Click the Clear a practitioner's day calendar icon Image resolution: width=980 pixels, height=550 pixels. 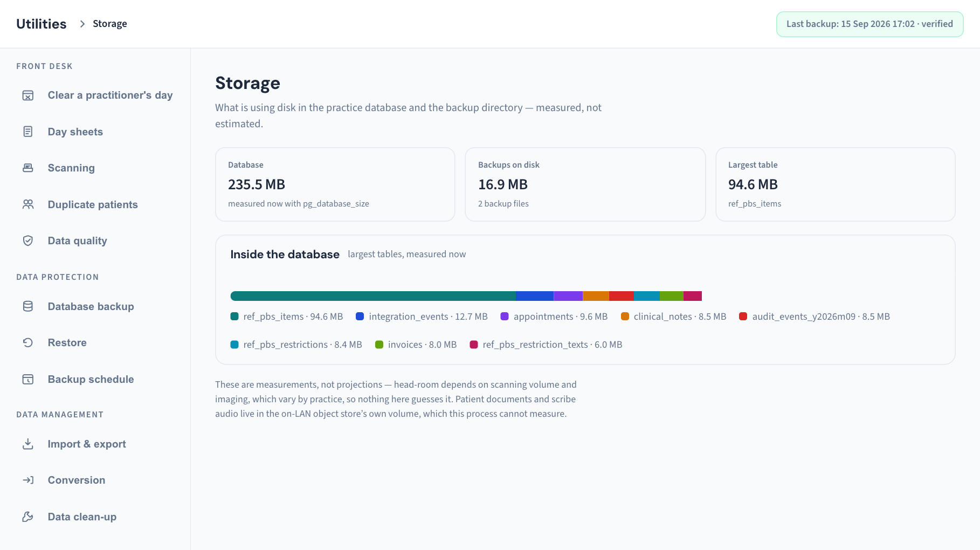click(28, 95)
